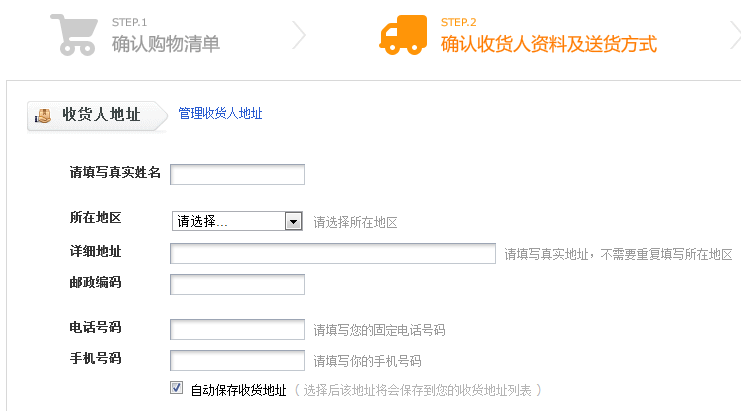Click the 电话号码 input field
The image size is (741, 411).
point(237,329)
